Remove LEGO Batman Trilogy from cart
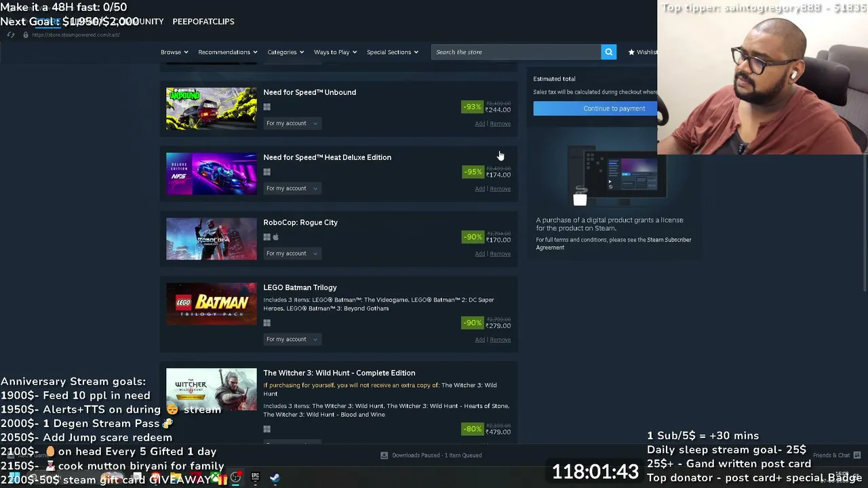Image resolution: width=868 pixels, height=488 pixels. point(500,340)
